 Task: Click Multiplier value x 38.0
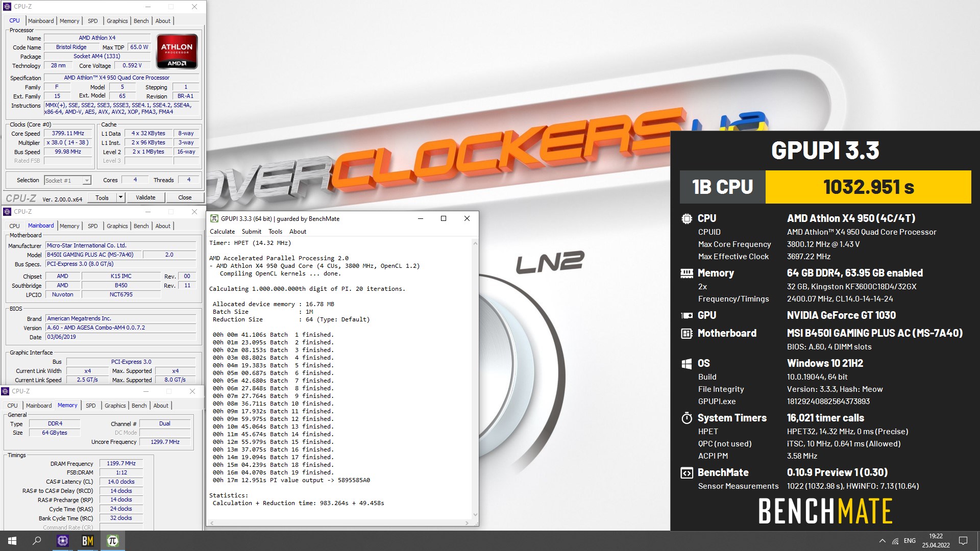pos(68,143)
